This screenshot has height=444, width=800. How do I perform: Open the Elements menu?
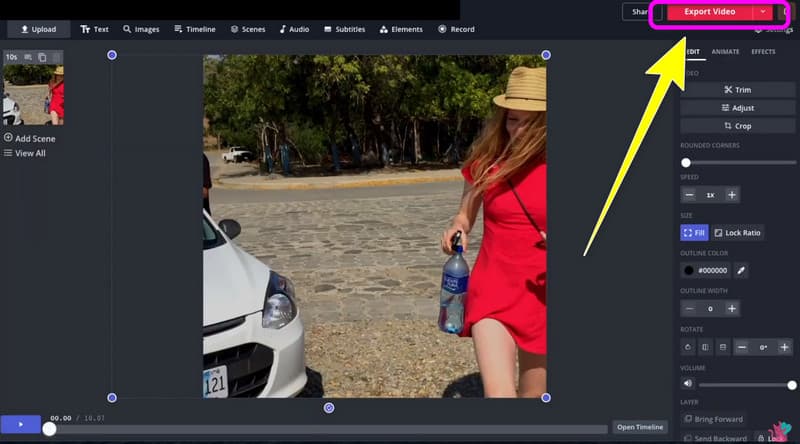tap(400, 30)
